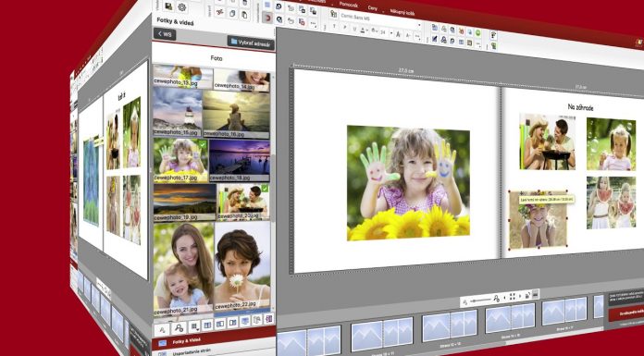Open the sort dropdown below photo list
Image resolution: width=644 pixels, height=356 pixels.
(x=194, y=326)
